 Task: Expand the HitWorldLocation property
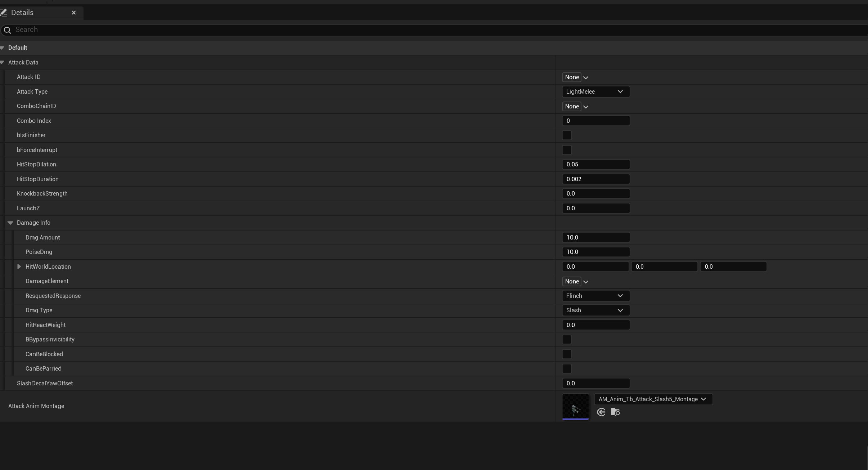[x=18, y=267]
